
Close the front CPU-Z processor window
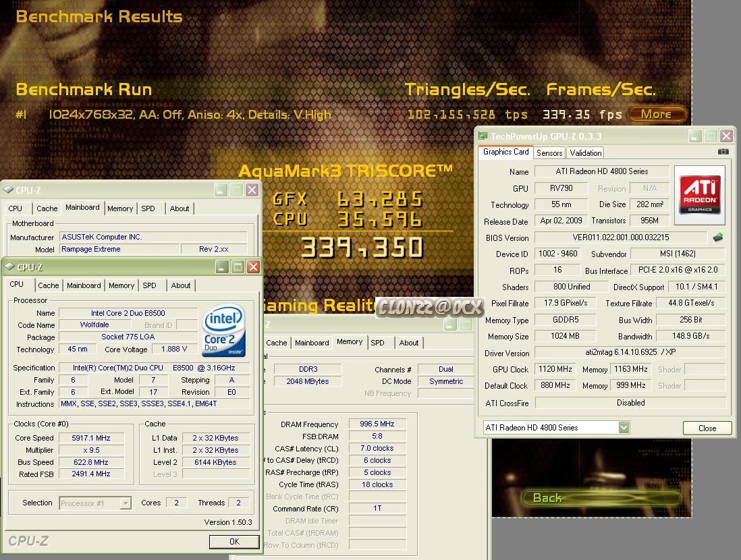(x=253, y=267)
